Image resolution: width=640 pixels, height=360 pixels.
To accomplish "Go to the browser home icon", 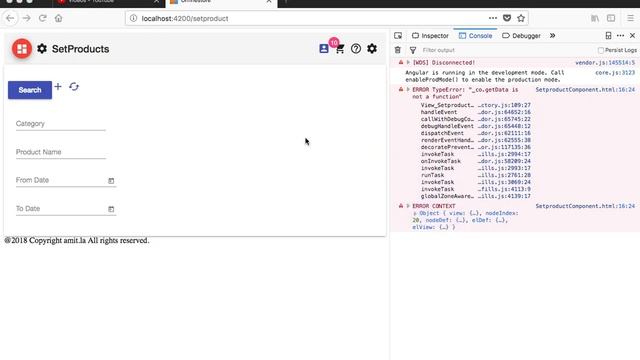I will tap(58, 18).
